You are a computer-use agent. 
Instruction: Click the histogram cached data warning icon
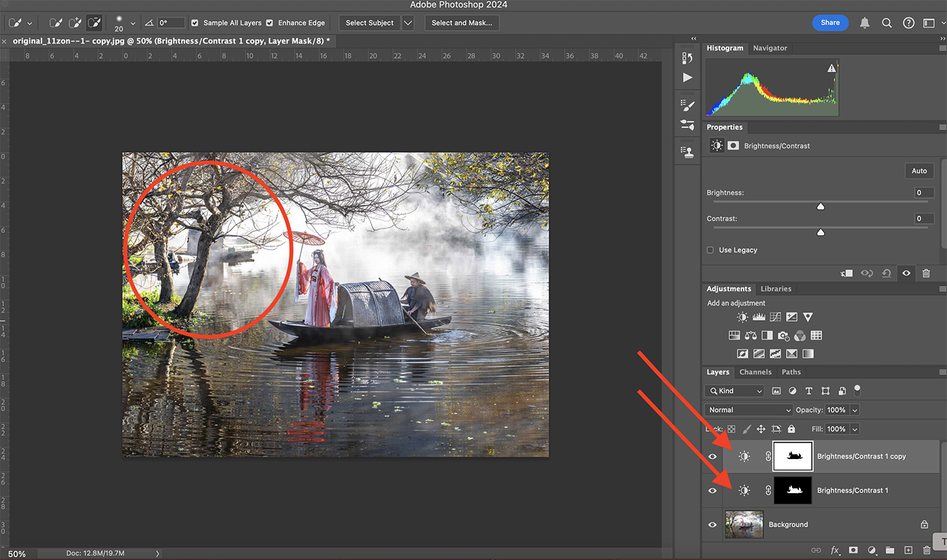[x=832, y=68]
